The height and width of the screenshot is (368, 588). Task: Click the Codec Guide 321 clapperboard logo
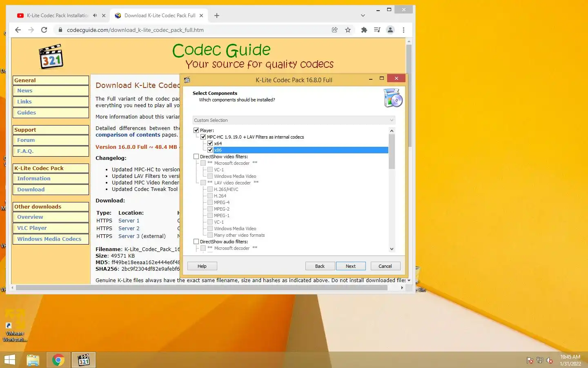click(x=51, y=57)
